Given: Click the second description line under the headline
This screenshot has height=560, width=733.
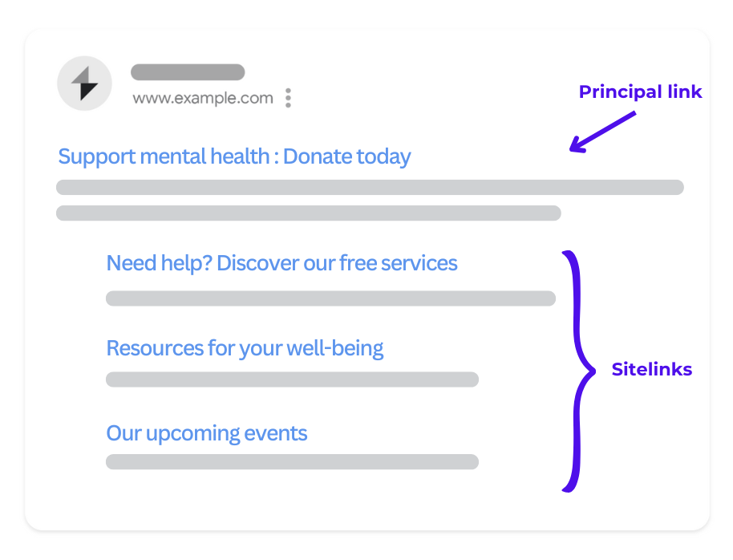Looking at the screenshot, I should point(309,213).
